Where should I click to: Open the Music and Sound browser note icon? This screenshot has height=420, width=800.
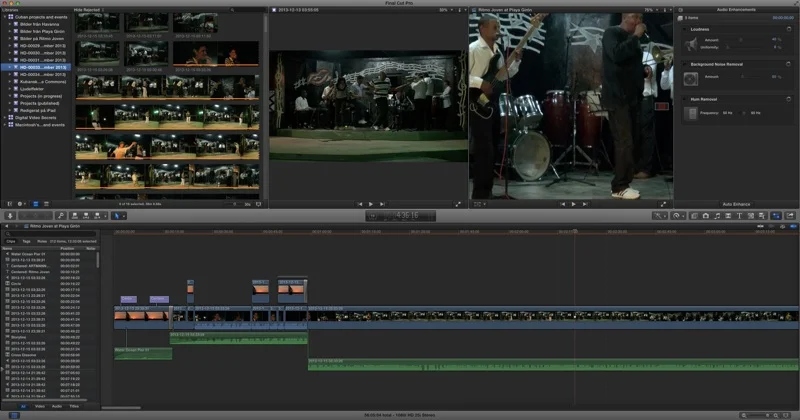(717, 216)
